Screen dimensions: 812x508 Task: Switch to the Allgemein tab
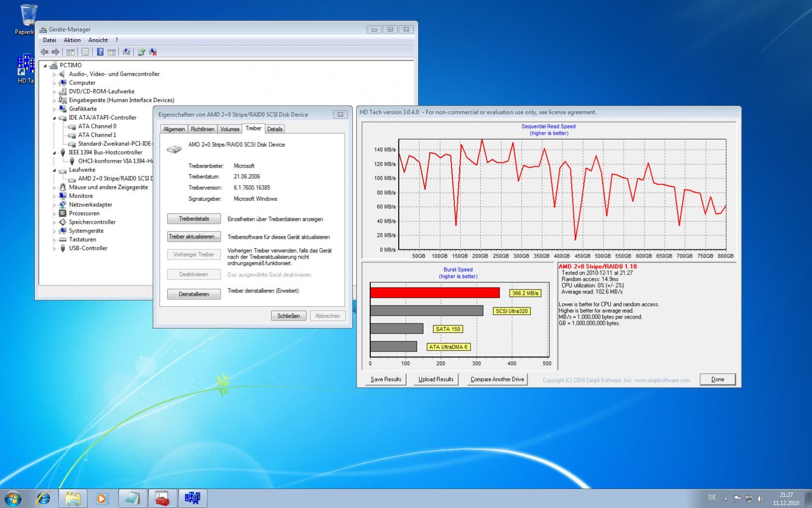174,129
